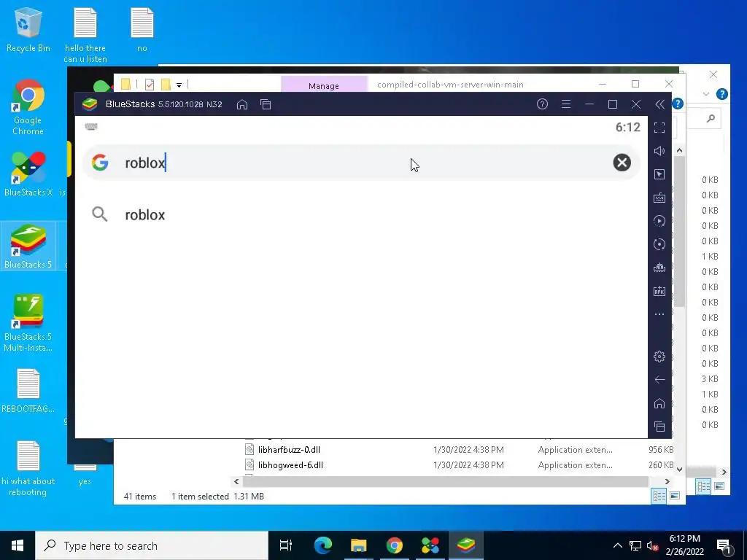Image resolution: width=747 pixels, height=560 pixels.
Task: Click the Google G logo
Action: tap(100, 163)
